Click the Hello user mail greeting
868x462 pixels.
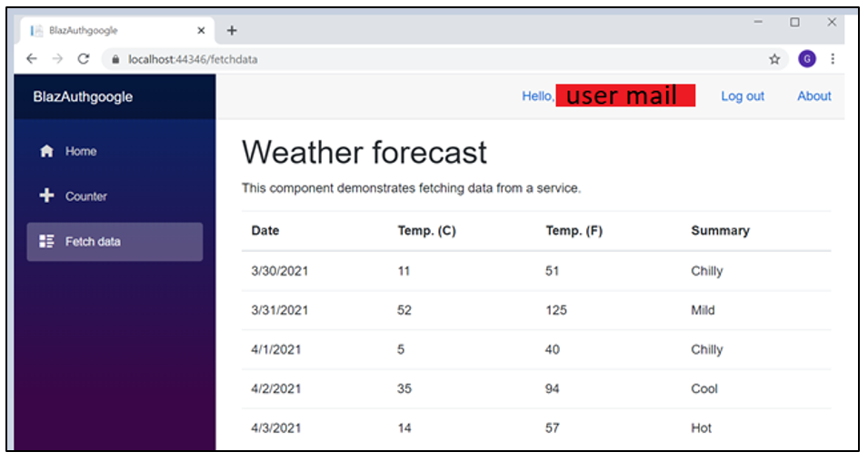[607, 96]
